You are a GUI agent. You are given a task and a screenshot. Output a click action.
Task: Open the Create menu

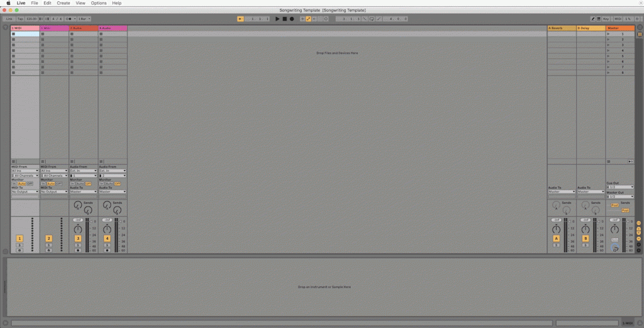tap(64, 3)
